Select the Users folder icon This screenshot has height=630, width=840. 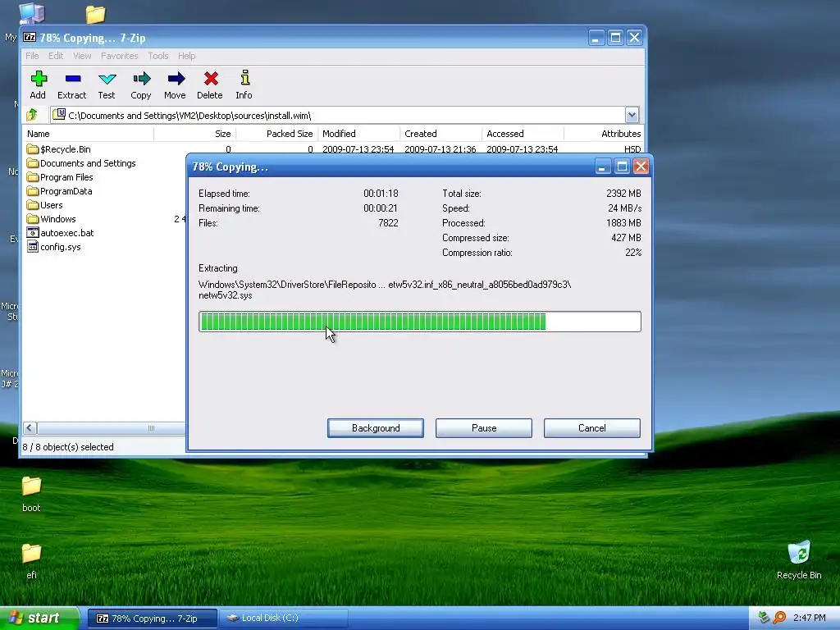33,204
